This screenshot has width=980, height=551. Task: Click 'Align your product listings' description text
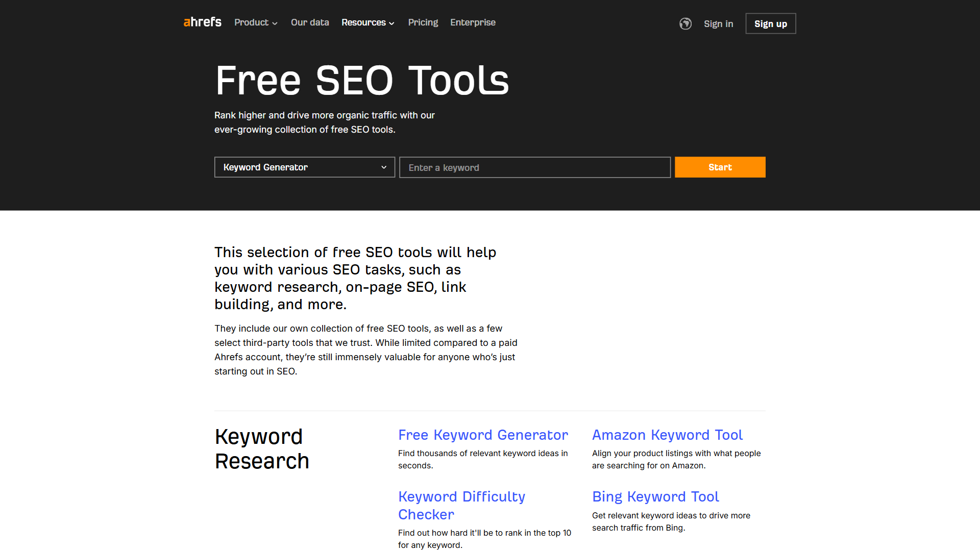tap(676, 459)
